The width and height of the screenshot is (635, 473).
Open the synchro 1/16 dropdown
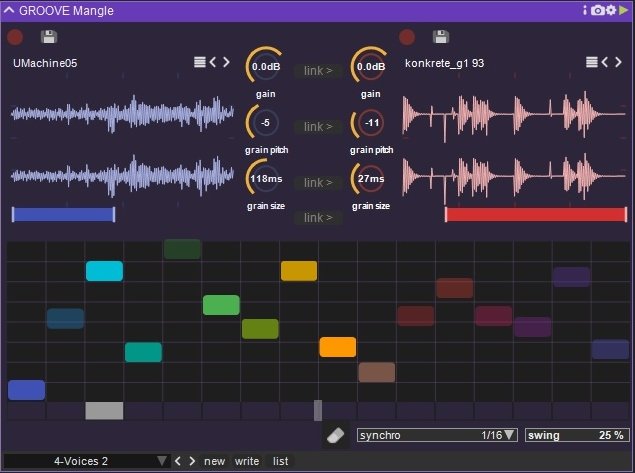click(437, 435)
